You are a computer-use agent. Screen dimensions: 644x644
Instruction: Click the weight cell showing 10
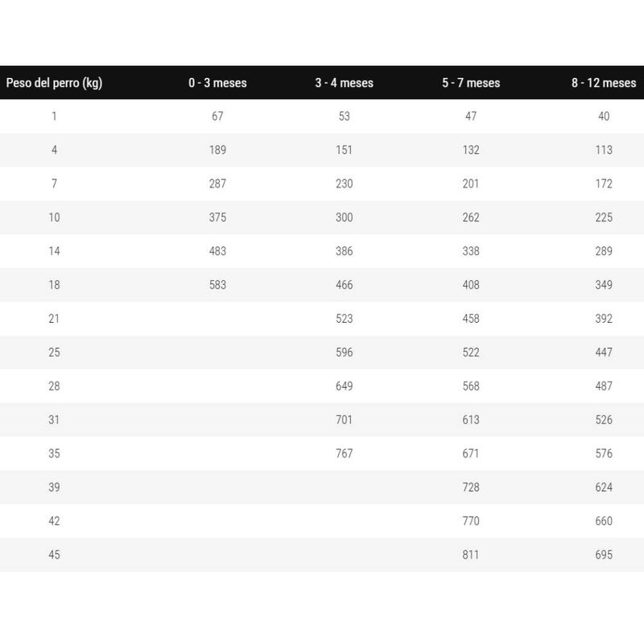coord(54,217)
